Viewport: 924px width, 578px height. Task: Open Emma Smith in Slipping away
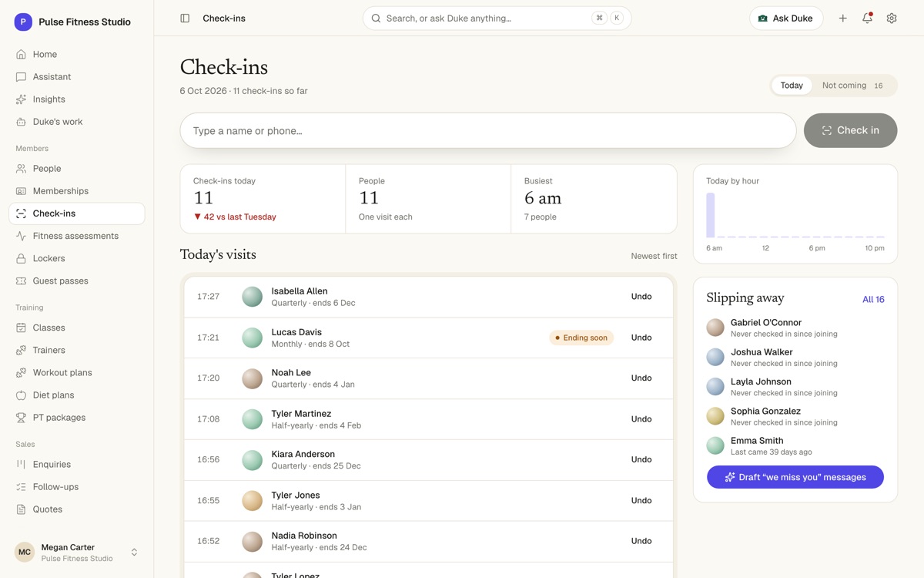(795, 445)
